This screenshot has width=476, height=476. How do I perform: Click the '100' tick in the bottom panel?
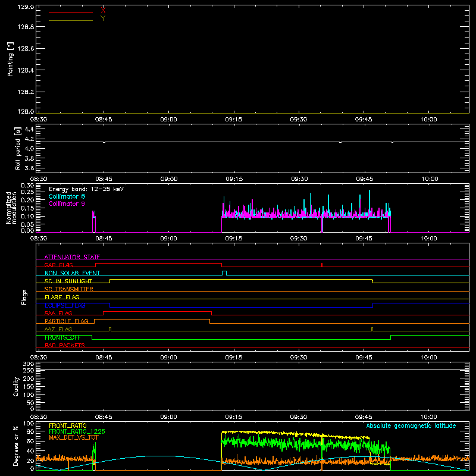29,424
